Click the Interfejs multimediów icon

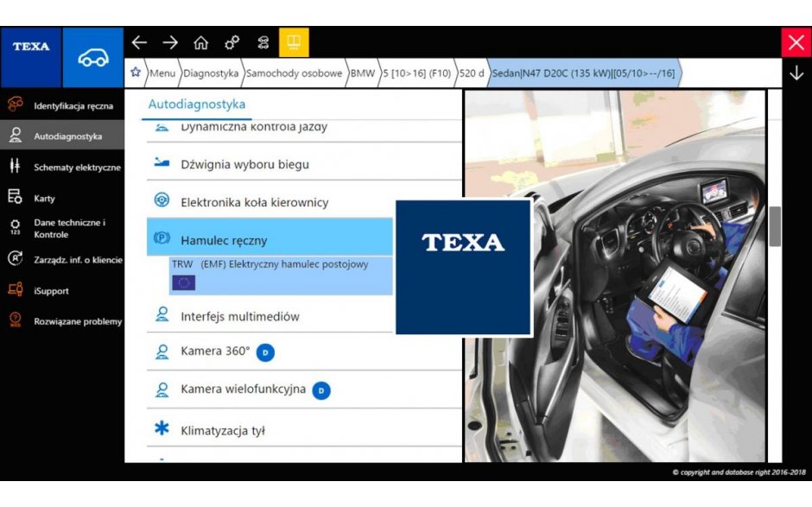[x=162, y=314]
